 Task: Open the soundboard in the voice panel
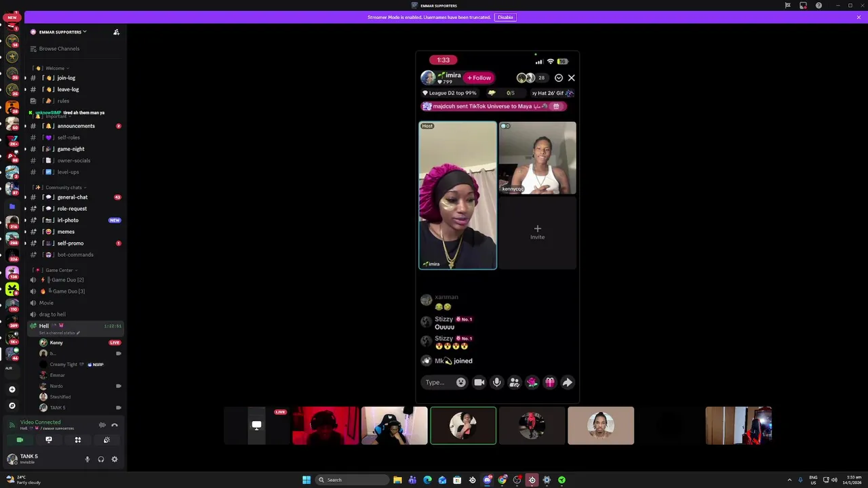point(106,440)
